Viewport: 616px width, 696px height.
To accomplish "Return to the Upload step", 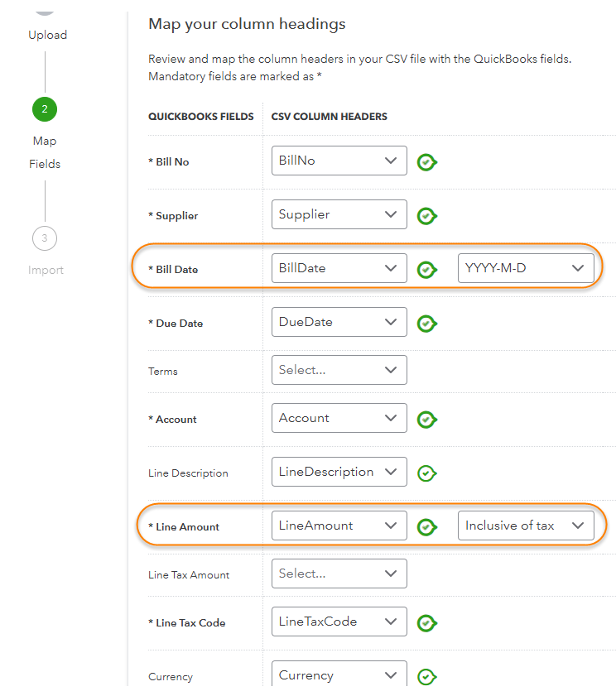I will point(47,35).
